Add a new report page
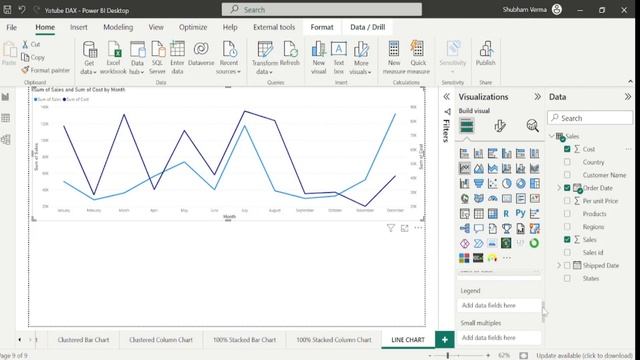 click(444, 340)
